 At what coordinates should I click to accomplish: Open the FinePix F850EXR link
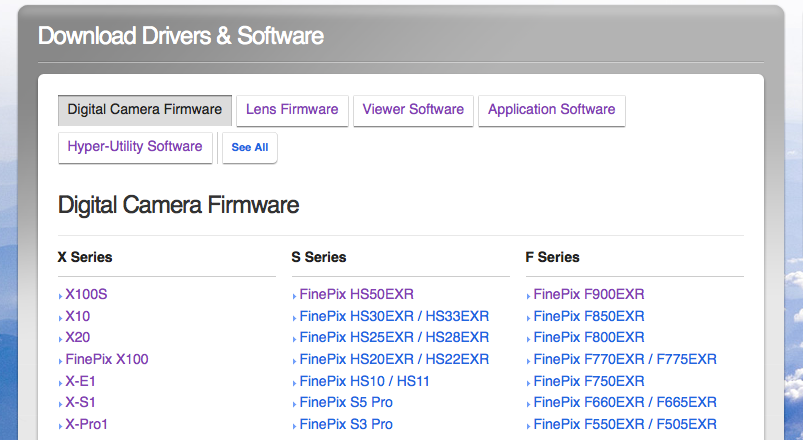tap(589, 316)
